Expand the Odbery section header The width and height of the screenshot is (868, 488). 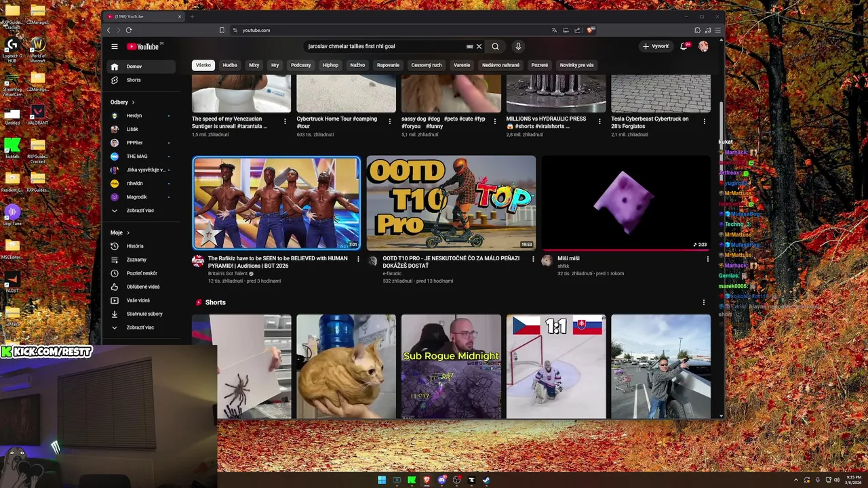click(123, 102)
